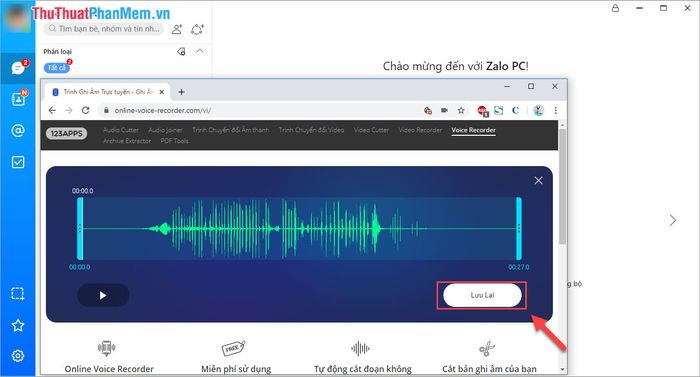This screenshot has height=377, width=700.
Task: Open PDF Tools menu item
Action: click(175, 141)
